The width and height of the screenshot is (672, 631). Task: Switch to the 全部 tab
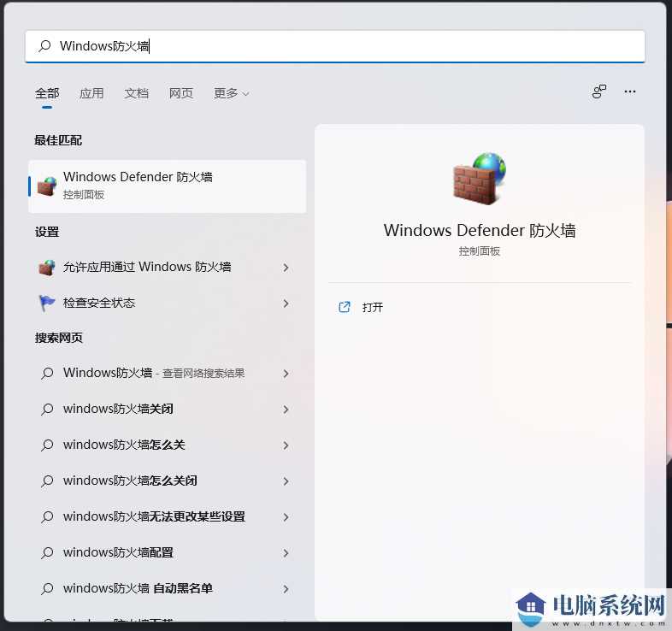47,93
